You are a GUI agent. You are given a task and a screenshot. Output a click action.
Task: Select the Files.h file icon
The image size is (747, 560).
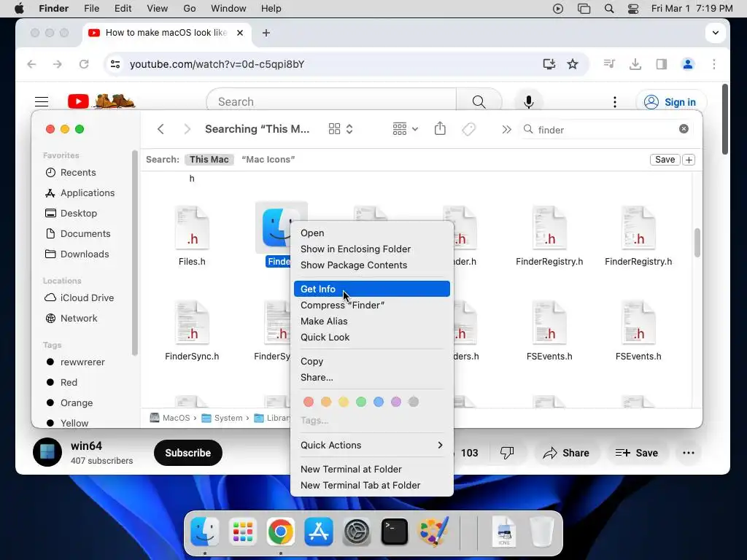pyautogui.click(x=192, y=228)
